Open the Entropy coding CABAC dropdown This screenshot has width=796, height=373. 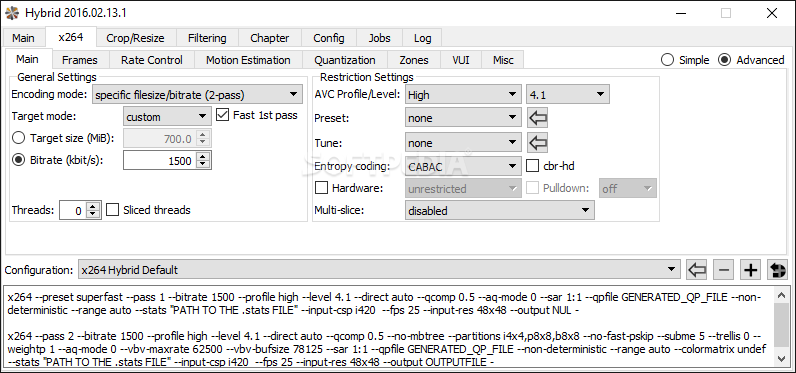tap(463, 166)
